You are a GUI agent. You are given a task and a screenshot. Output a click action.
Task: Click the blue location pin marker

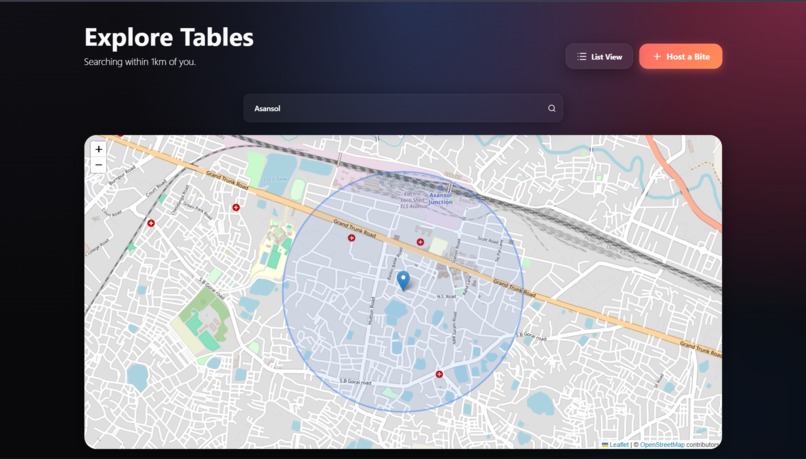tap(404, 281)
